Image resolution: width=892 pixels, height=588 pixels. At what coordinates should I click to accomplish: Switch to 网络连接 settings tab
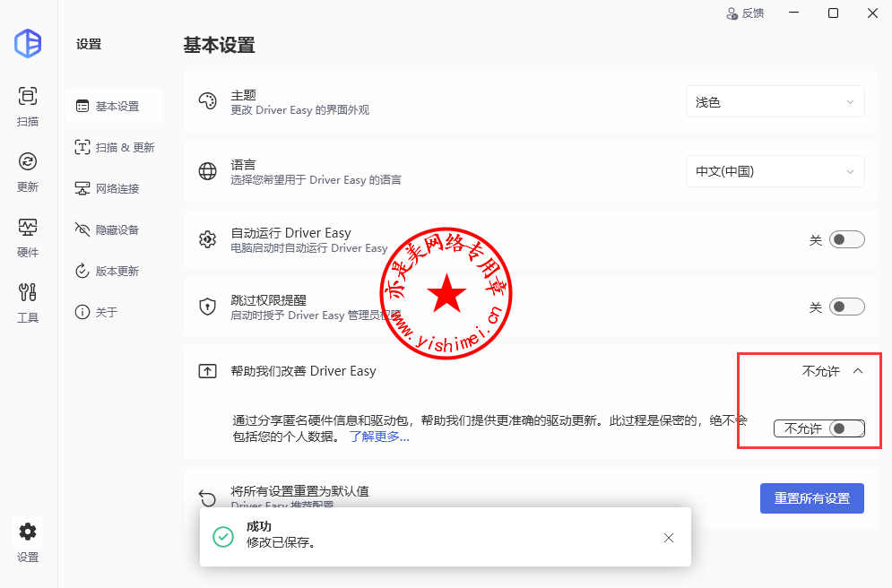pyautogui.click(x=114, y=188)
